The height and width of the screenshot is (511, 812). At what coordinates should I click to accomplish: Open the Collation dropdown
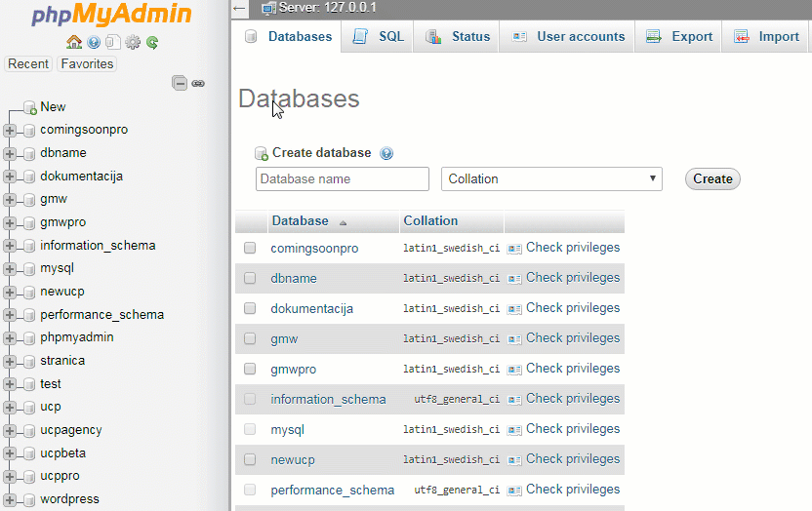[x=551, y=179]
